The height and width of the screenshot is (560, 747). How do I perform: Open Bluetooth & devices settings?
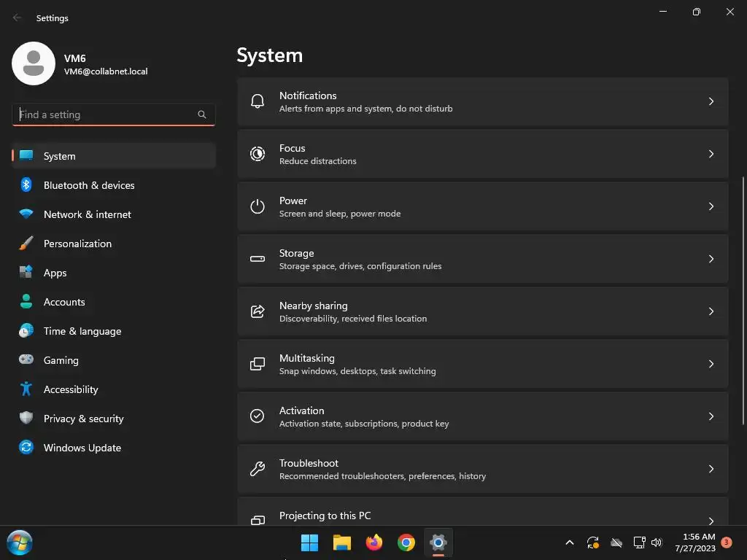pyautogui.click(x=114, y=185)
